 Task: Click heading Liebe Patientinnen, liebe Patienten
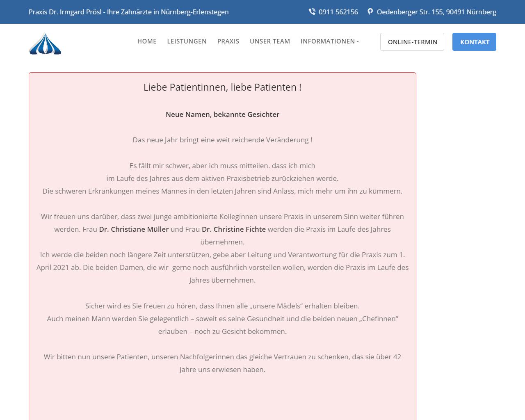pos(222,87)
